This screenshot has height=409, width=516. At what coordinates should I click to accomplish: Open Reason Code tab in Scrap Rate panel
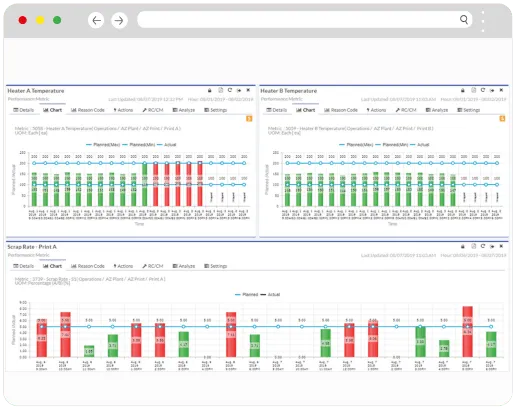(x=88, y=266)
